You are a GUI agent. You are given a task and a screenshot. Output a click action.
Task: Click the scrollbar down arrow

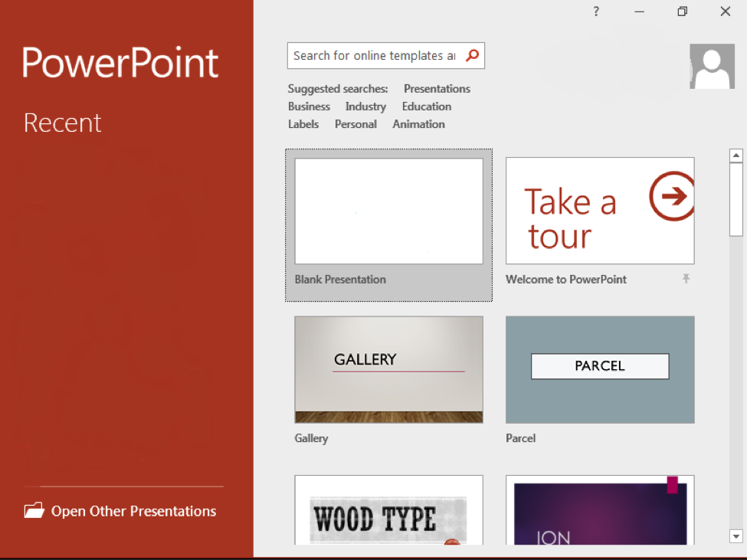point(736,536)
